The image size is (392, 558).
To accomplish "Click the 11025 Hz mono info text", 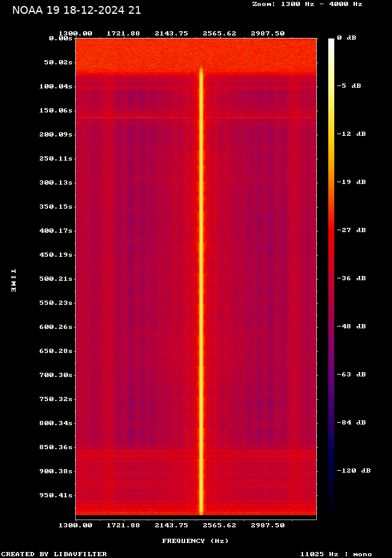I will [x=335, y=554].
